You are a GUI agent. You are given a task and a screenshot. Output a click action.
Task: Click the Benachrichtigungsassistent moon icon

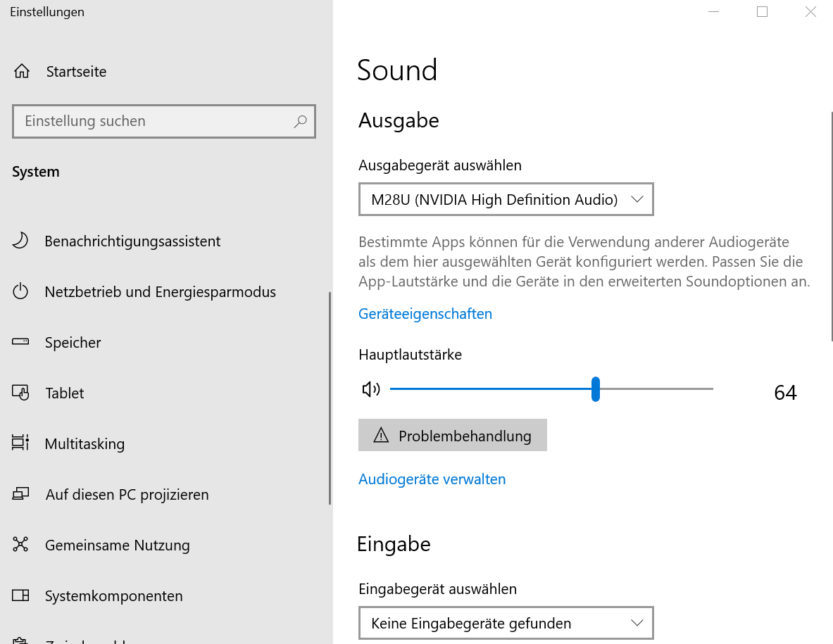(20, 241)
